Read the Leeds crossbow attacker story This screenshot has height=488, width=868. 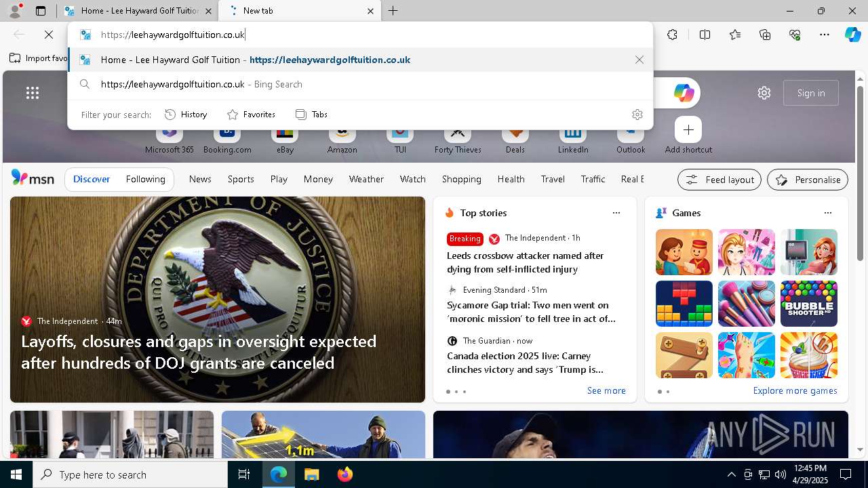coord(525,262)
